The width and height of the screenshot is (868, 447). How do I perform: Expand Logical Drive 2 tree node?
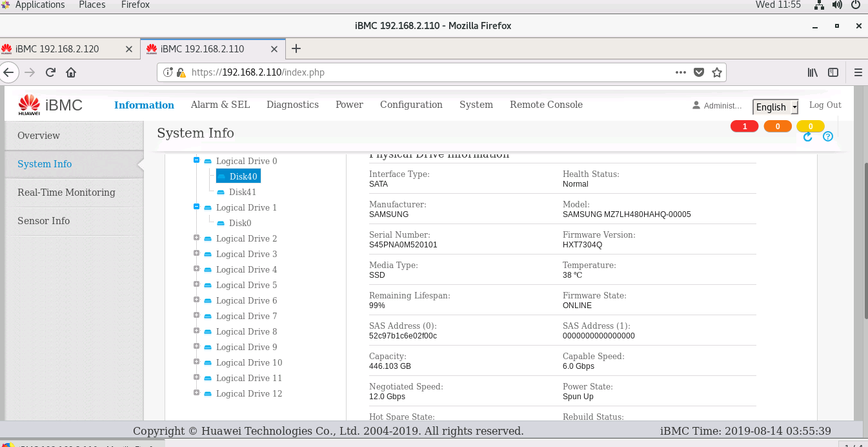(x=196, y=238)
